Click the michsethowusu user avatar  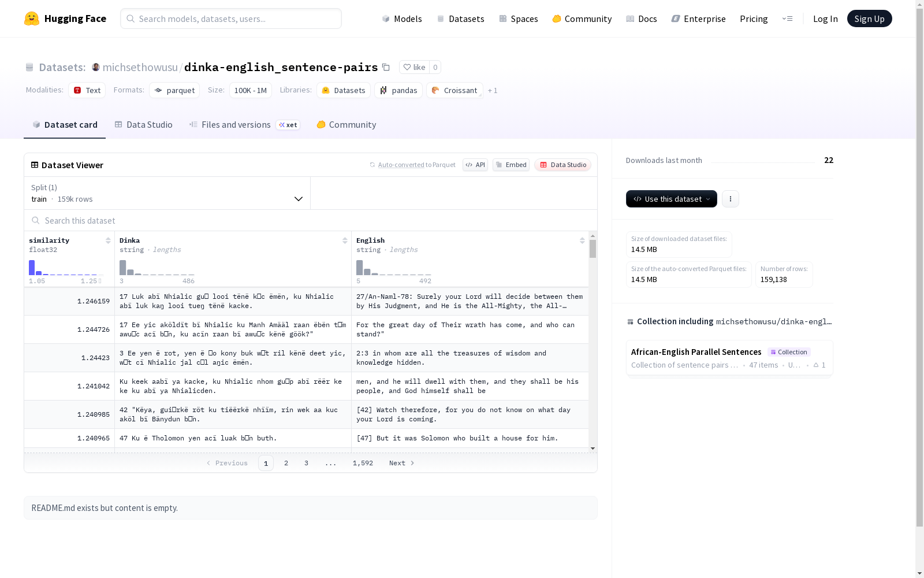tap(96, 67)
